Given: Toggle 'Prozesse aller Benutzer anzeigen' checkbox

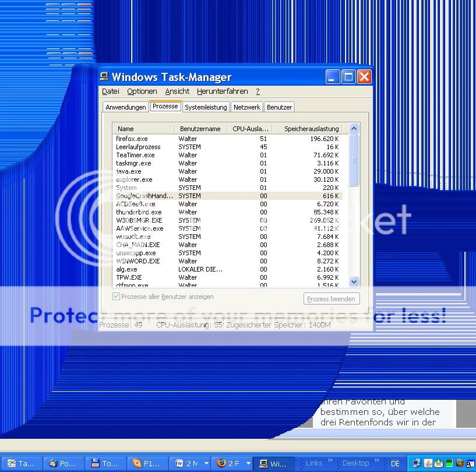Looking at the screenshot, I should coord(116,297).
